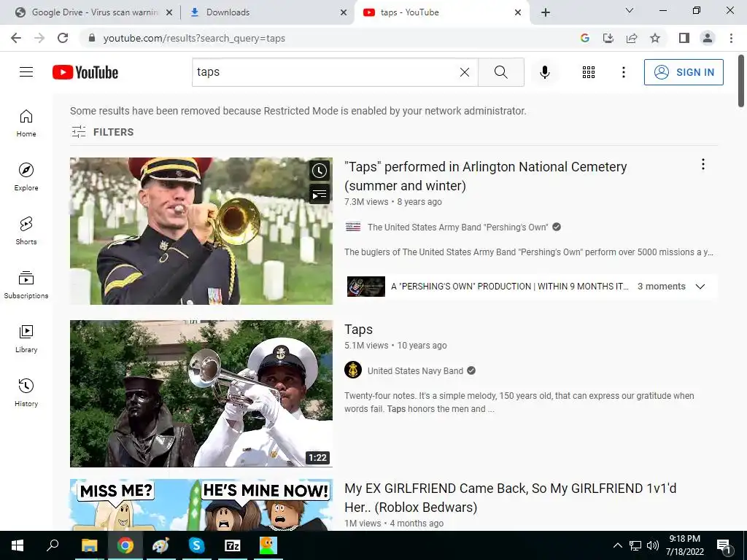Open Home in the YouTube sidebar
The height and width of the screenshot is (560, 747).
[x=26, y=123]
